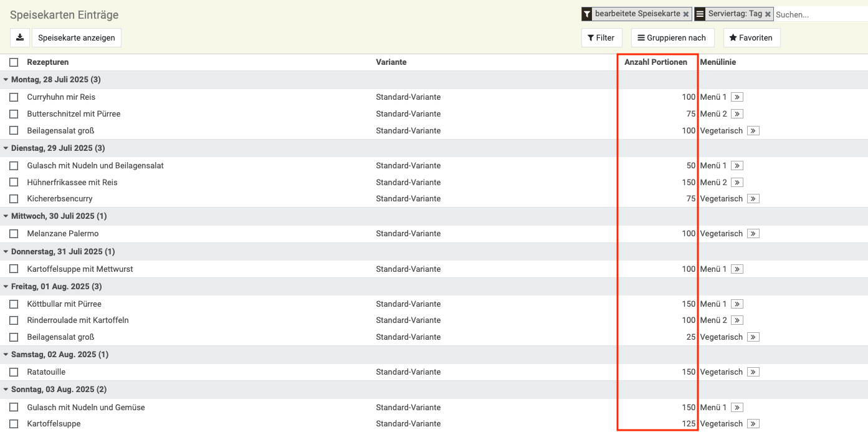
Task: Click into the Suchen search field
Action: [x=819, y=14]
